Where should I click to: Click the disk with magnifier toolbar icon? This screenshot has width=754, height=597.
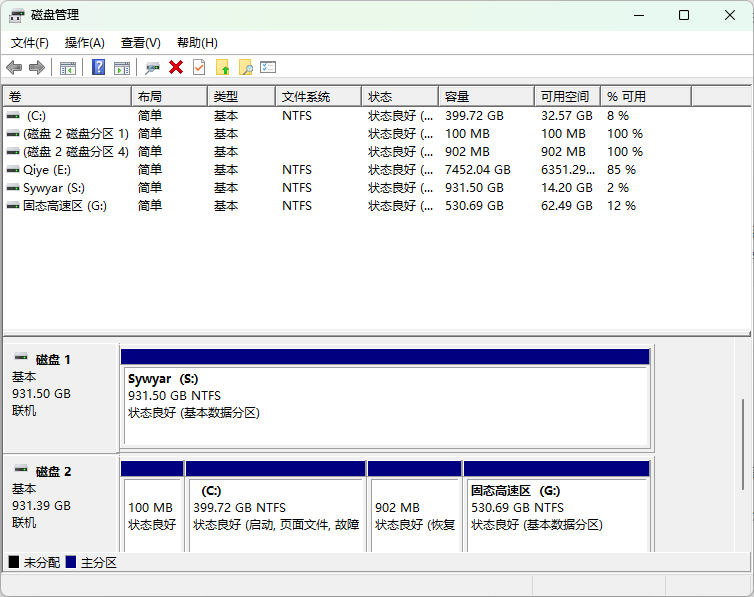[152, 68]
